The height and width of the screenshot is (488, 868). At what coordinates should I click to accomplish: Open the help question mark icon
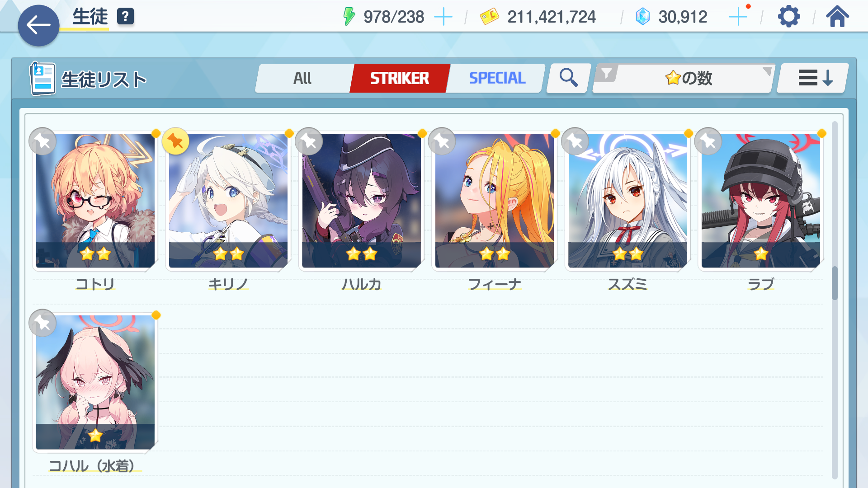(125, 17)
